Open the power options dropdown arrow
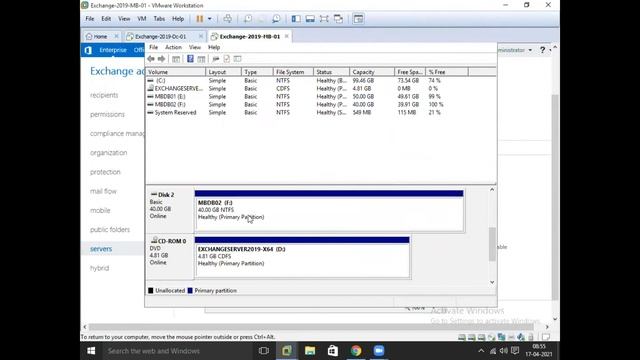This screenshot has width=640, height=360. (x=210, y=19)
